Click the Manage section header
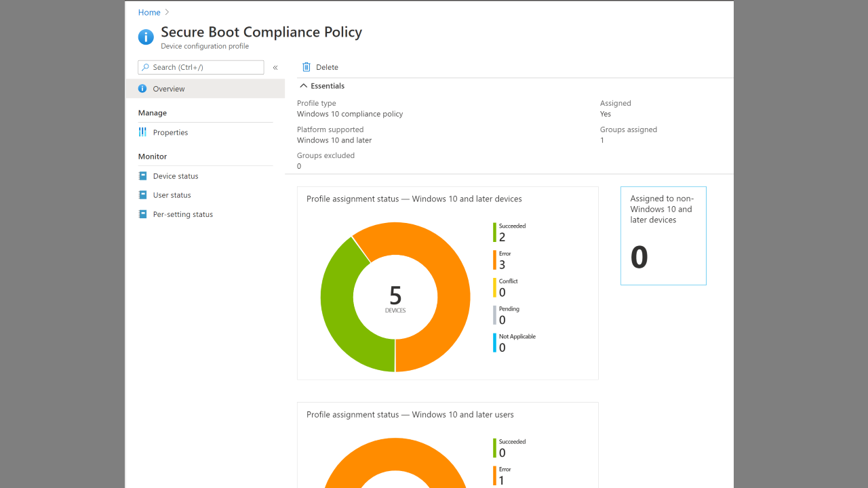Viewport: 868px width, 488px height. 153,113
